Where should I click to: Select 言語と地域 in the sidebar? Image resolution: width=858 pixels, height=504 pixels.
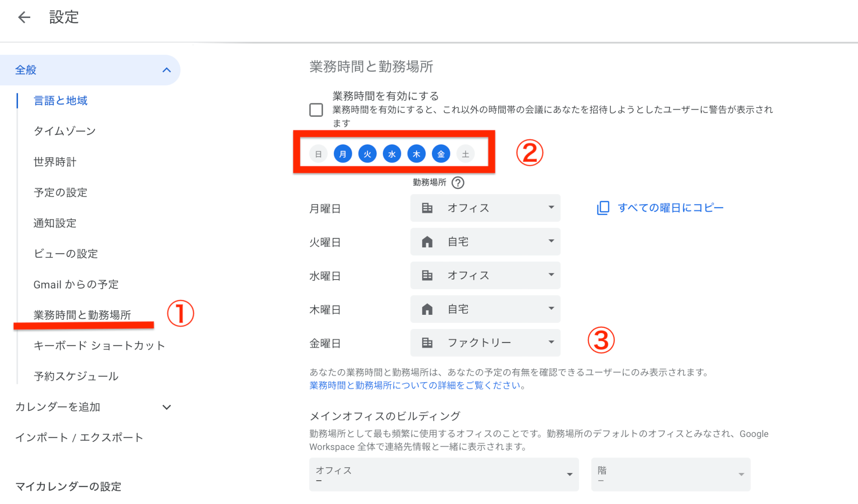pyautogui.click(x=60, y=100)
